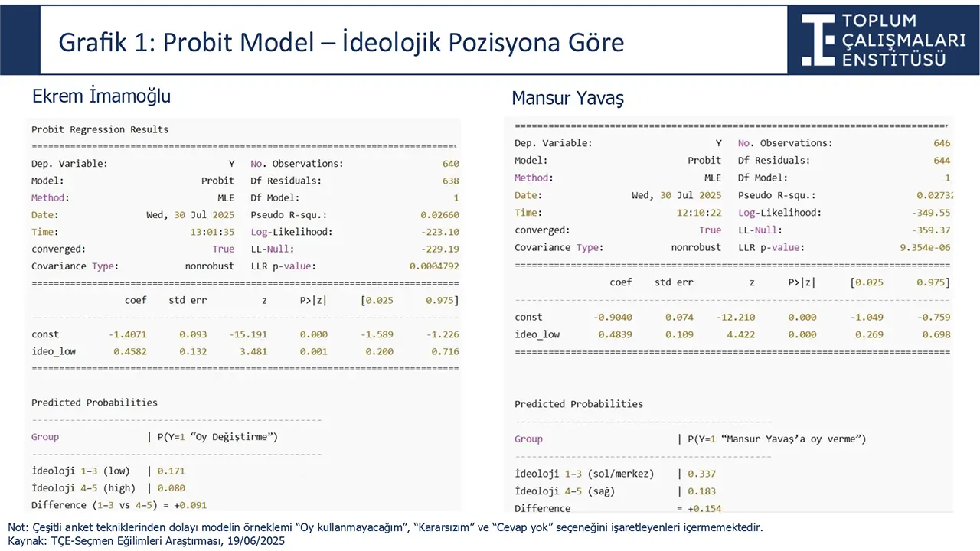
Task: Click 'P(Y=1 "Oy Değiştirme")' label
Action: [x=217, y=437]
